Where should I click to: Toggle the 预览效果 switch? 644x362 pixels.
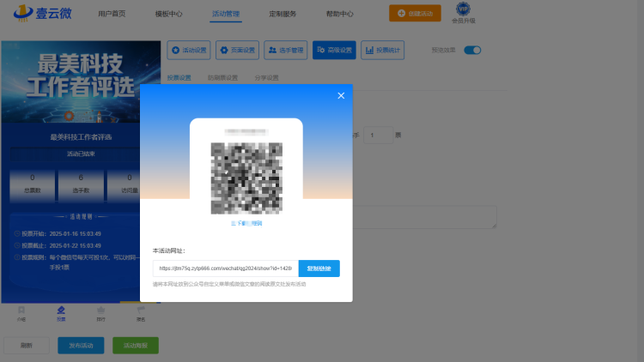(472, 50)
